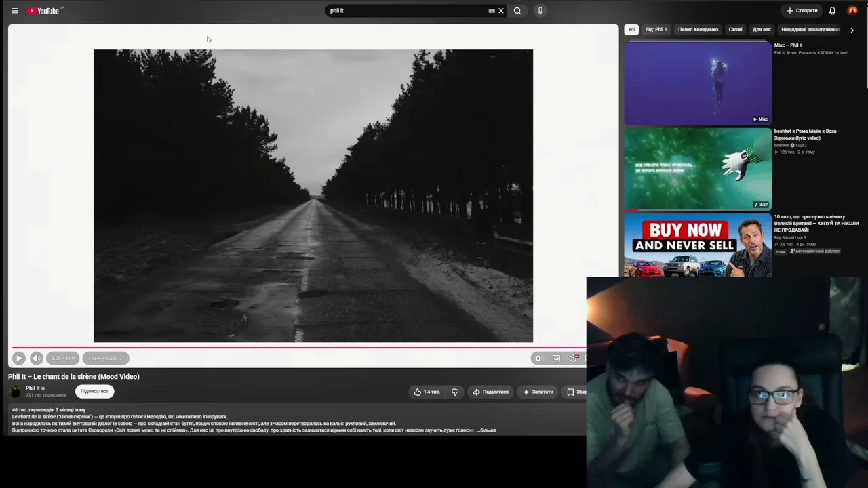Start voice search with the microphone

540,11
